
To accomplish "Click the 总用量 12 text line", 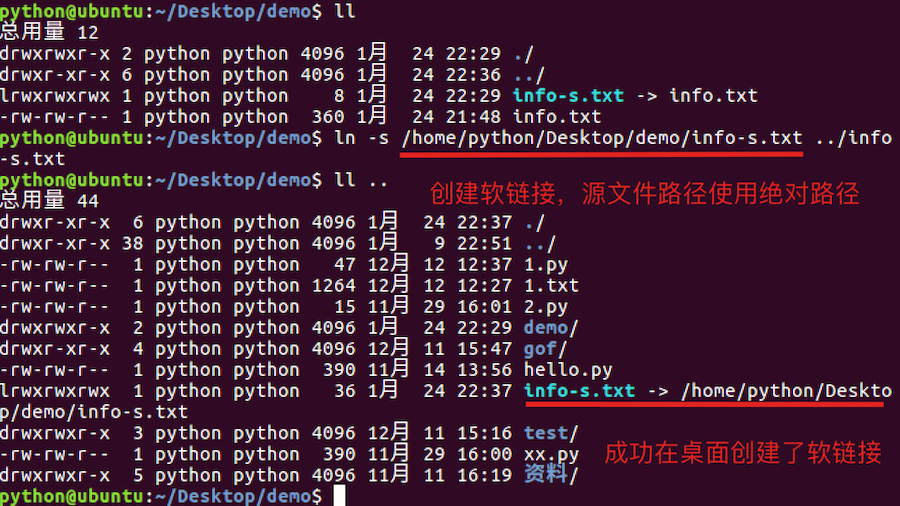I will point(49,33).
